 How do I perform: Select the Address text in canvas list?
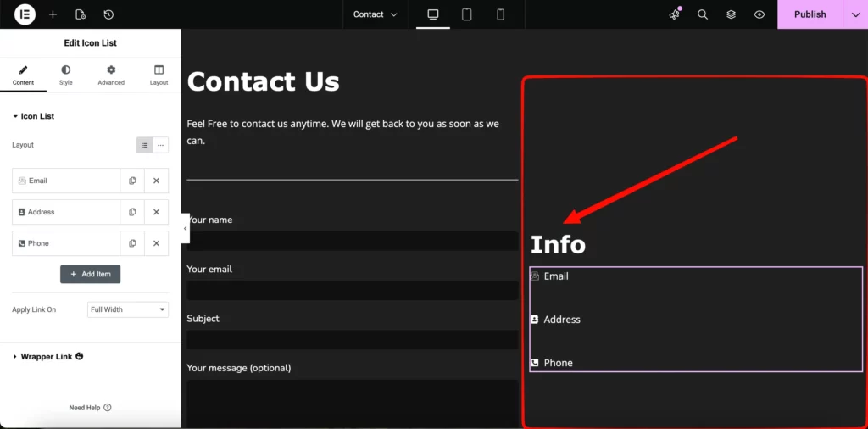point(562,320)
